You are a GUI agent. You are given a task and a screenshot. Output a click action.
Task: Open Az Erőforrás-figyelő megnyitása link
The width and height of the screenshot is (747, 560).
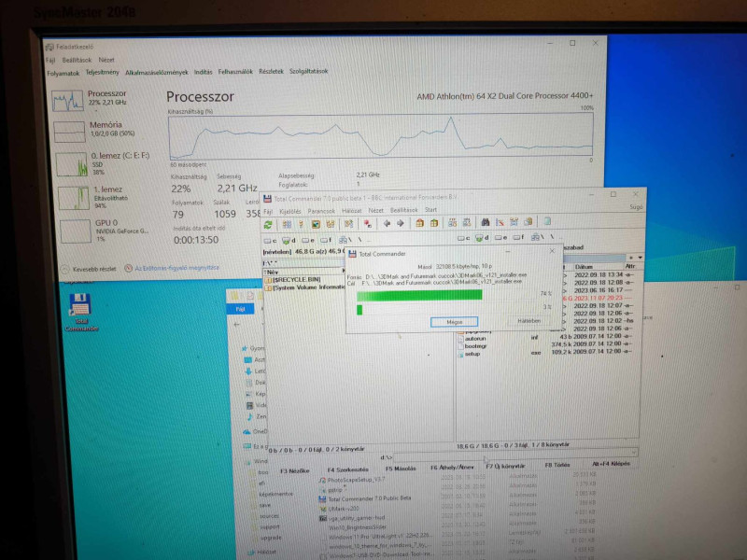(x=172, y=268)
